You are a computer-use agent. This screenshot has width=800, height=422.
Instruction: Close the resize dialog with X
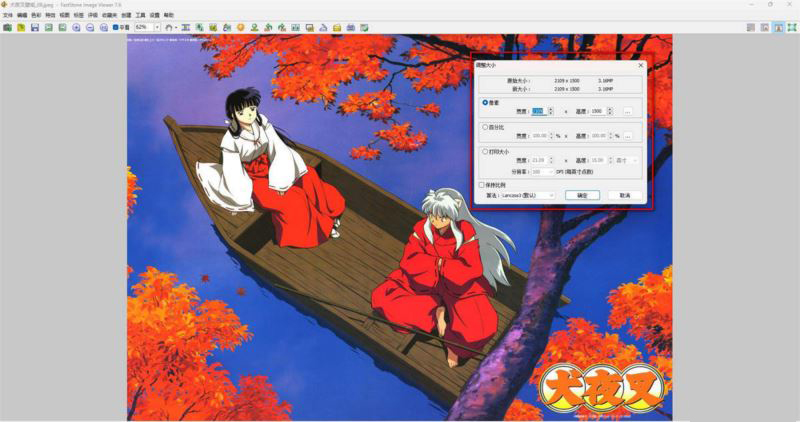[x=641, y=65]
